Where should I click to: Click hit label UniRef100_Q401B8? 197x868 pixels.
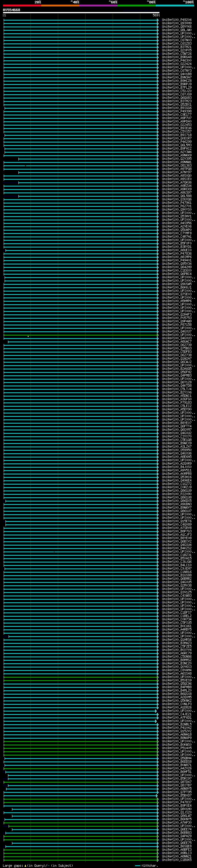pos(176,74)
